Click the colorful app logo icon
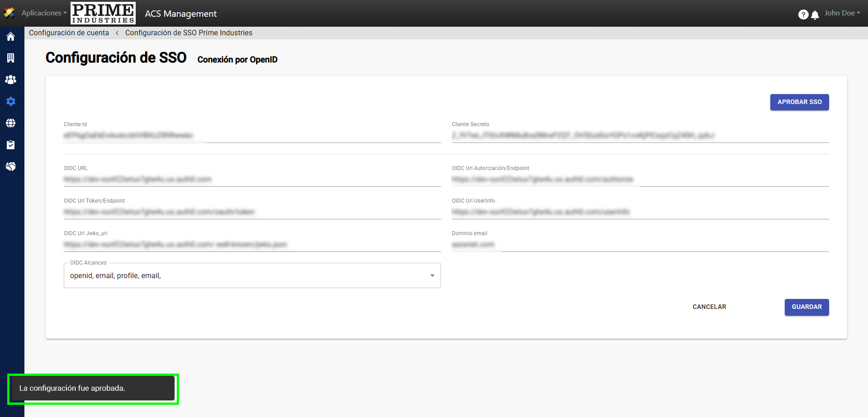This screenshot has width=868, height=417. 9,13
